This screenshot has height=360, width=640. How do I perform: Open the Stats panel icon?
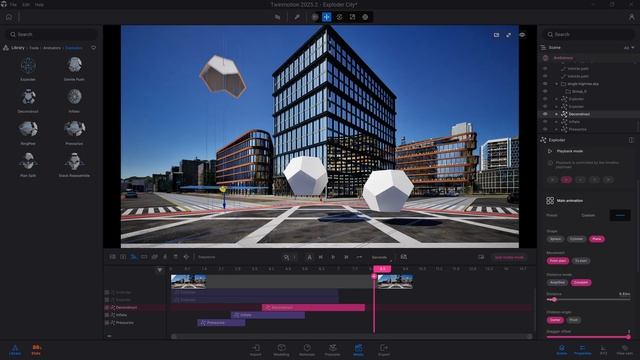36,350
